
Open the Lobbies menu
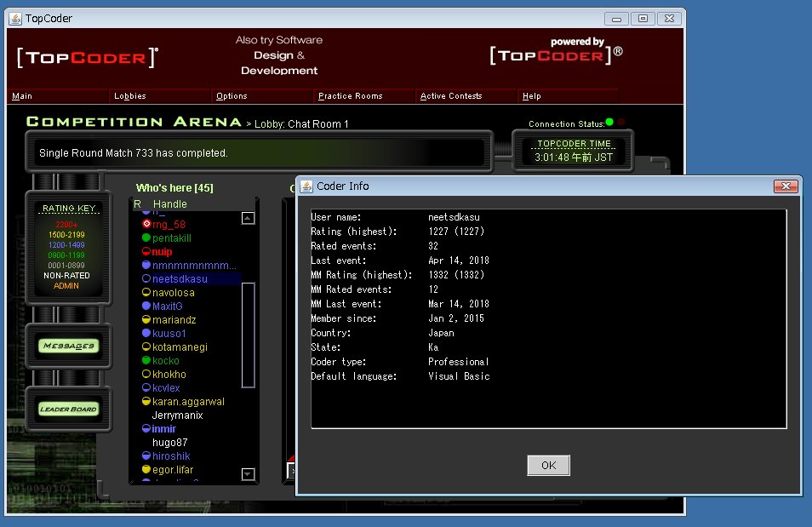(x=130, y=96)
